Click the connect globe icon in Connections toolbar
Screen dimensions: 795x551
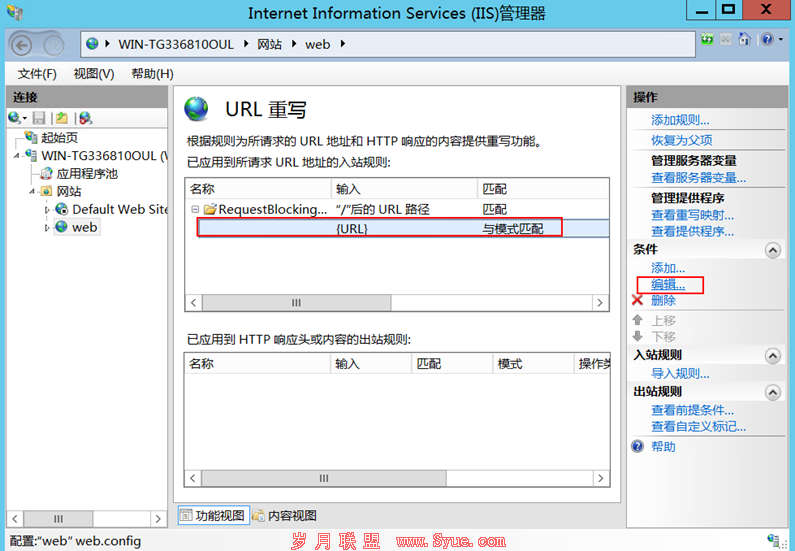click(15, 118)
